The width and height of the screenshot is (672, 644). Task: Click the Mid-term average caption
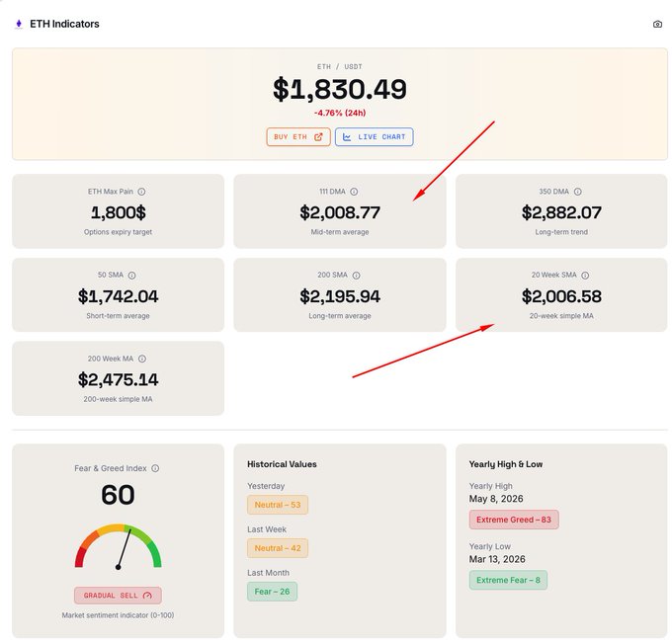(x=340, y=232)
